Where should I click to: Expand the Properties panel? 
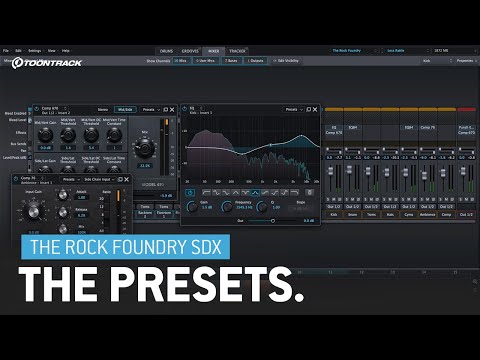(466, 61)
